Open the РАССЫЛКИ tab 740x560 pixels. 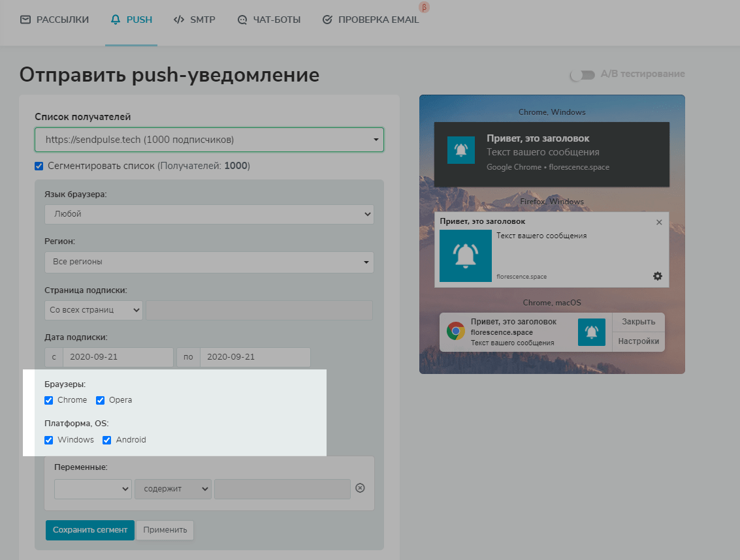(54, 20)
